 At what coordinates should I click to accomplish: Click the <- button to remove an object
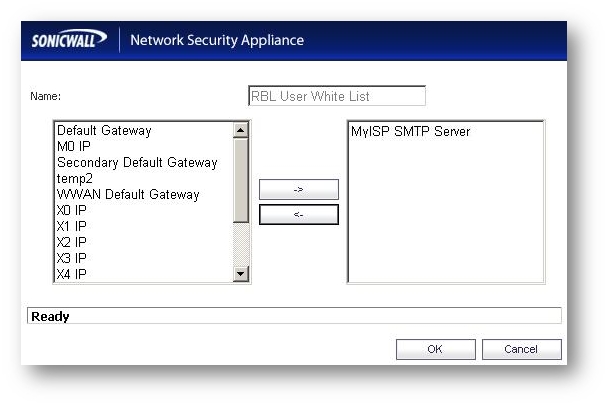click(x=299, y=214)
